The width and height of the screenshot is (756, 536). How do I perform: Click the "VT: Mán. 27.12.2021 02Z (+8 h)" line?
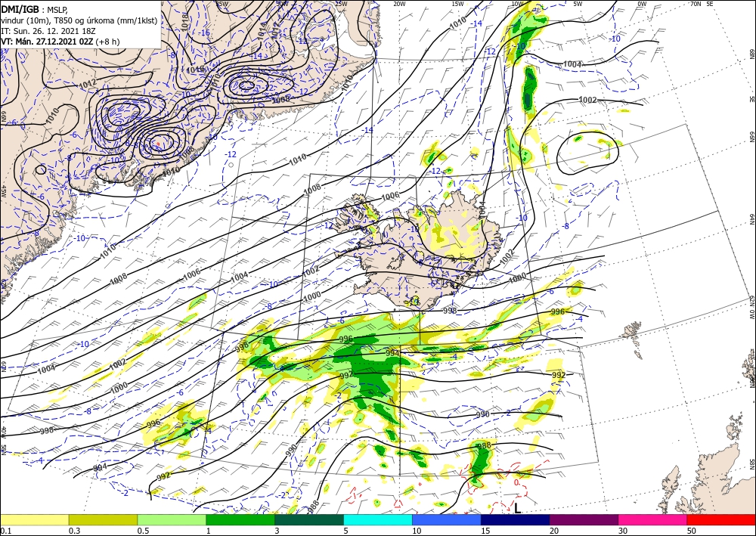(60, 42)
